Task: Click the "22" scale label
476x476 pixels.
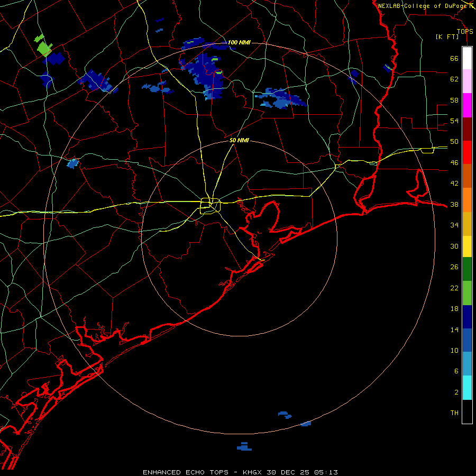Action: click(x=454, y=288)
